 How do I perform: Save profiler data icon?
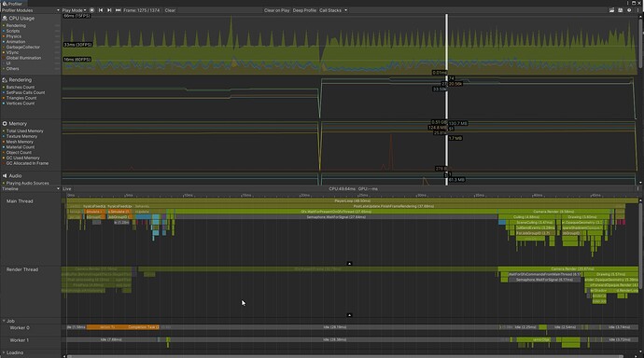click(620, 10)
